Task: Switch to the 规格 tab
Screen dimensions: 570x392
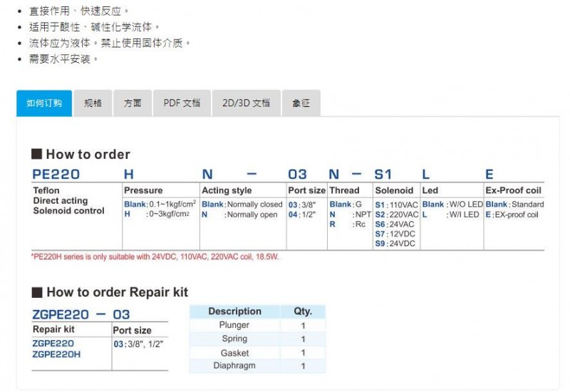Action: coord(93,103)
